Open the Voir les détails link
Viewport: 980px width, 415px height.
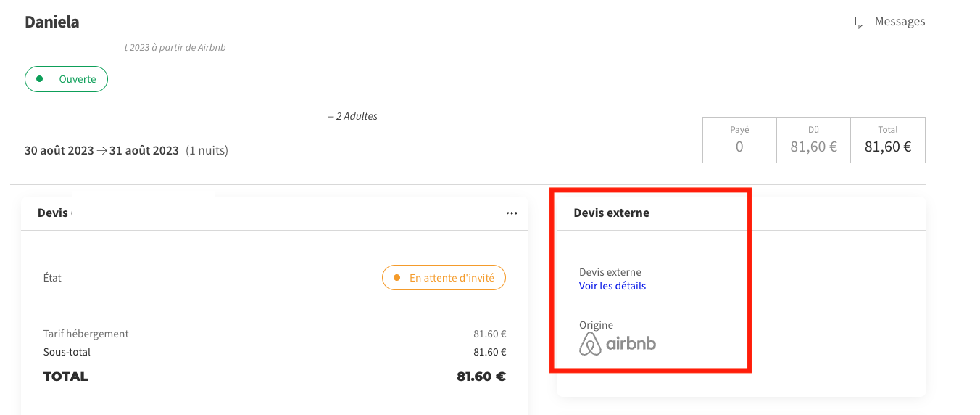612,286
